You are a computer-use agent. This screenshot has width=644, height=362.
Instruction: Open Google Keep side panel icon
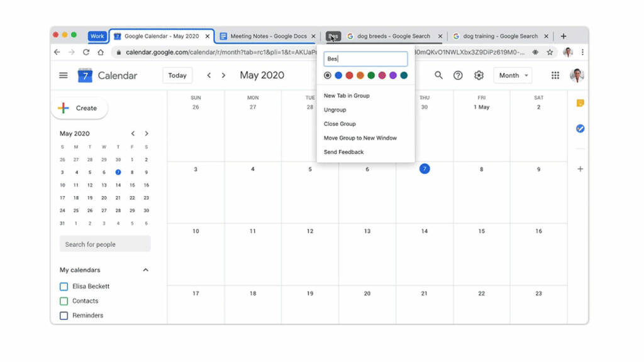pyautogui.click(x=580, y=103)
